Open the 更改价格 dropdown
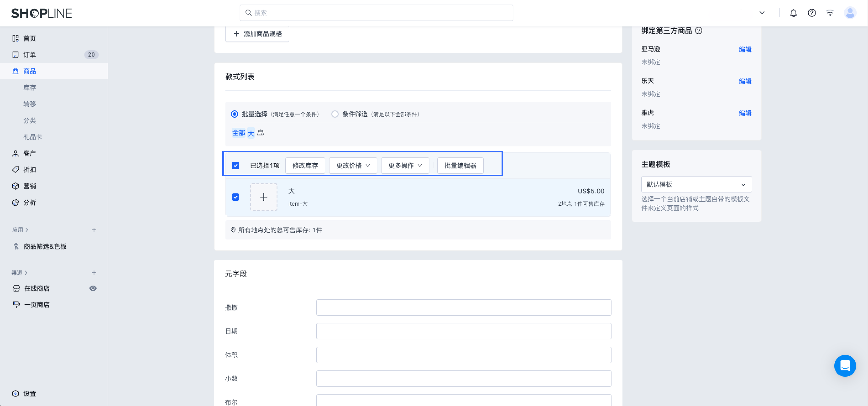 pyautogui.click(x=353, y=165)
